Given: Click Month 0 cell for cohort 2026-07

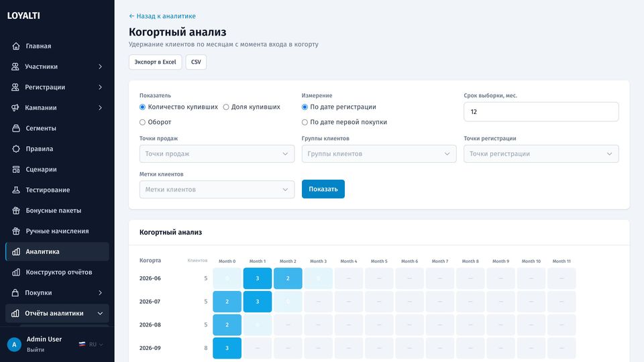Looking at the screenshot, I should (x=227, y=302).
